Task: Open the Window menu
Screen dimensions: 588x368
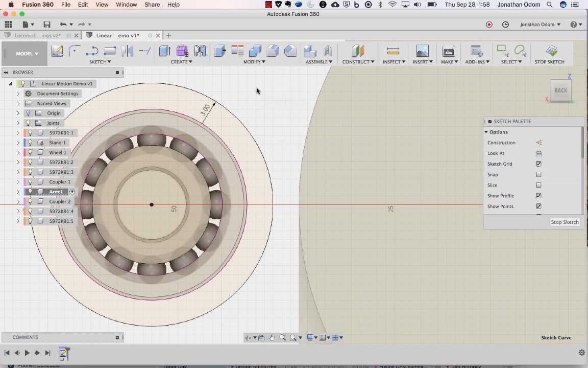Action: tap(126, 5)
